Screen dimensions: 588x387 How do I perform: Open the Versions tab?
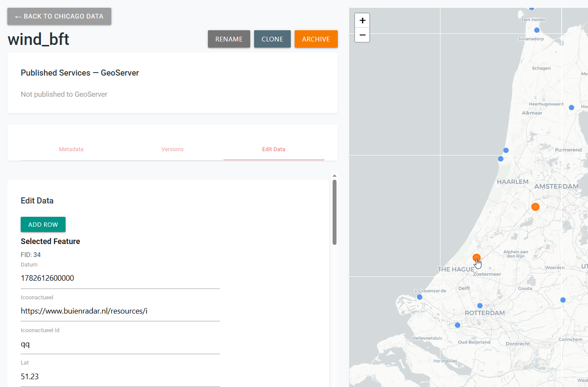173,149
